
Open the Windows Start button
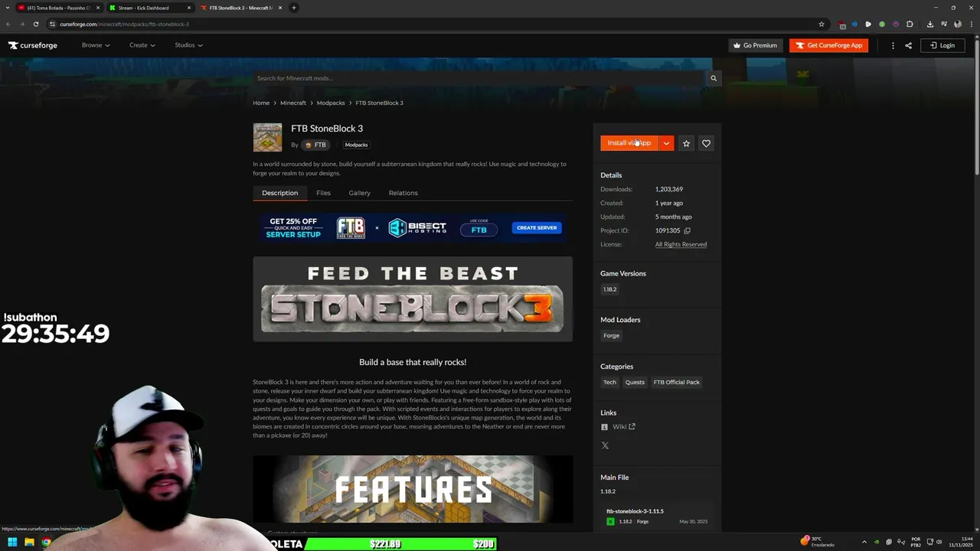tap(11, 543)
